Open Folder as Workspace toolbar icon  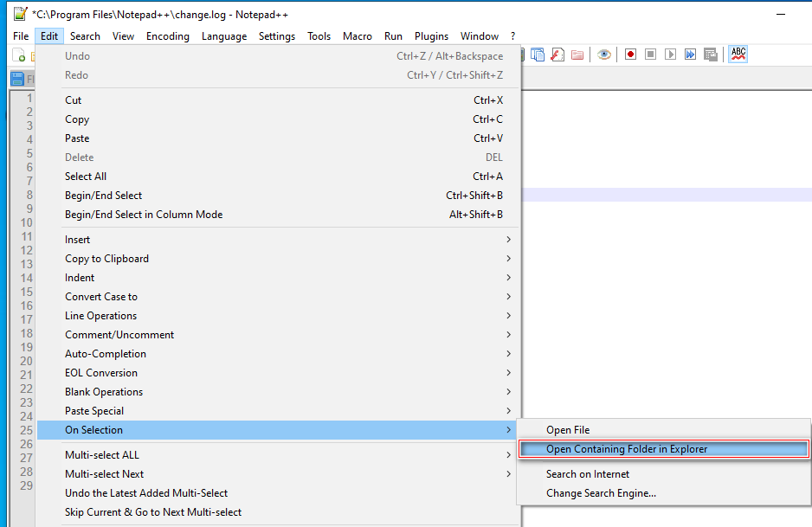[x=577, y=55]
